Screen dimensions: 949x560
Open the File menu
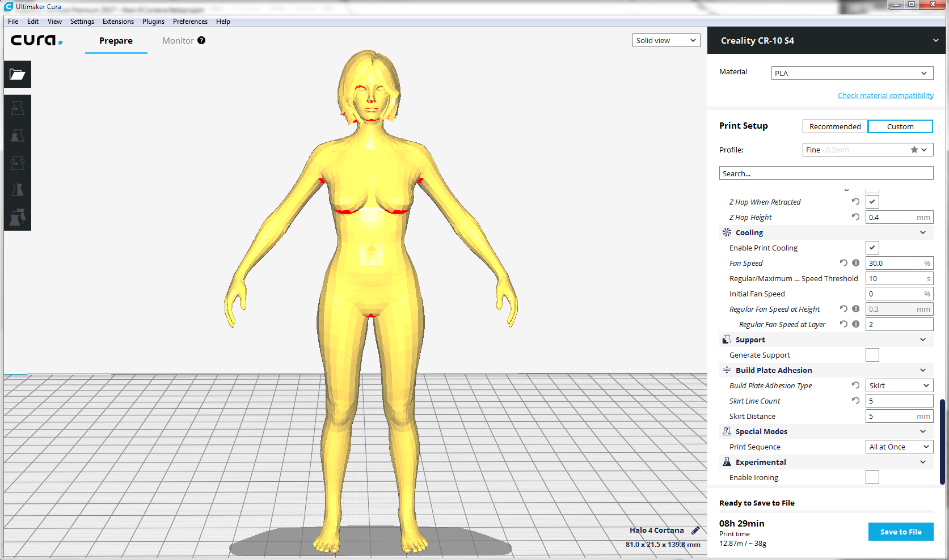click(13, 22)
